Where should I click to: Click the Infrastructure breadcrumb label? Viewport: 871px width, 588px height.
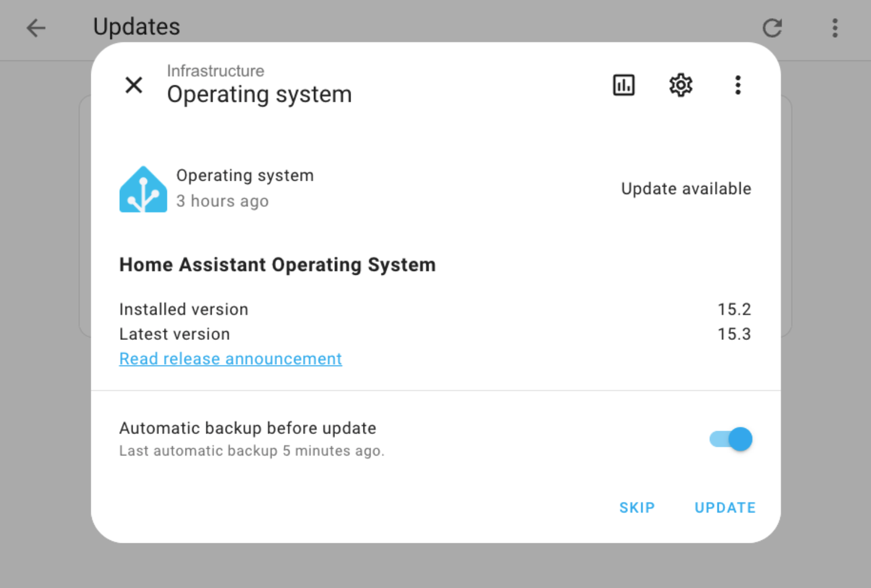pos(215,71)
